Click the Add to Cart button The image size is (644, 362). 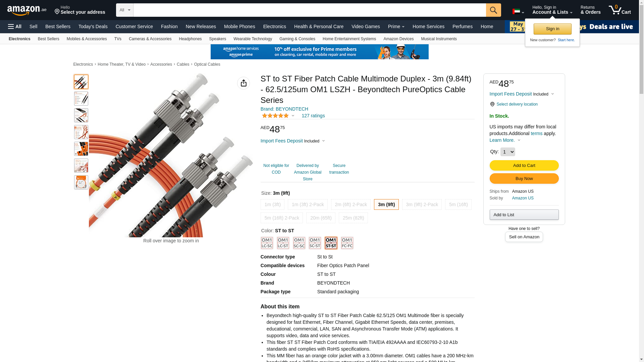pyautogui.click(x=524, y=165)
